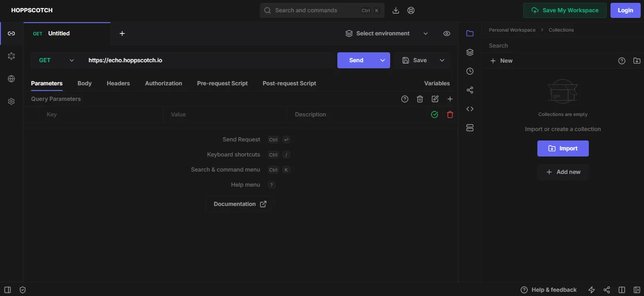Click the Collections breadcrumb
Image resolution: width=644 pixels, height=296 pixels.
click(561, 30)
